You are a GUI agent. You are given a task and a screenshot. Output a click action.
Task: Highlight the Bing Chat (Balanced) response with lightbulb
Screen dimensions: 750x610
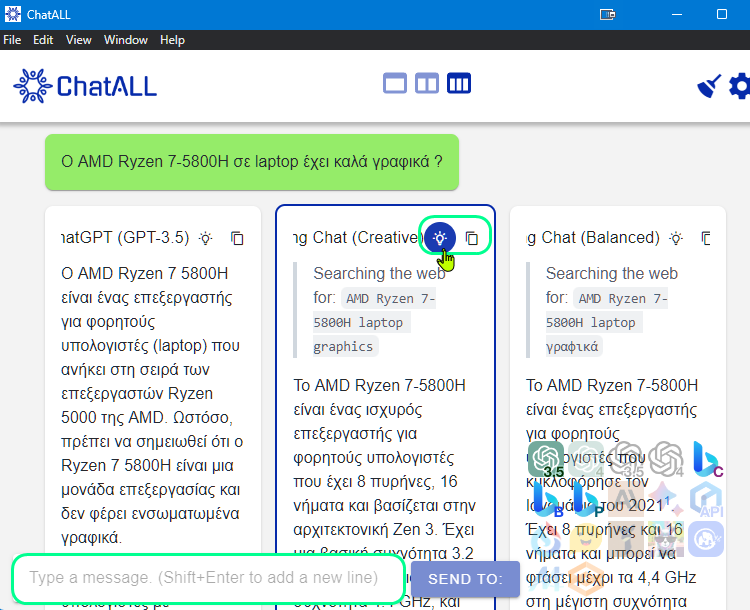click(x=676, y=238)
